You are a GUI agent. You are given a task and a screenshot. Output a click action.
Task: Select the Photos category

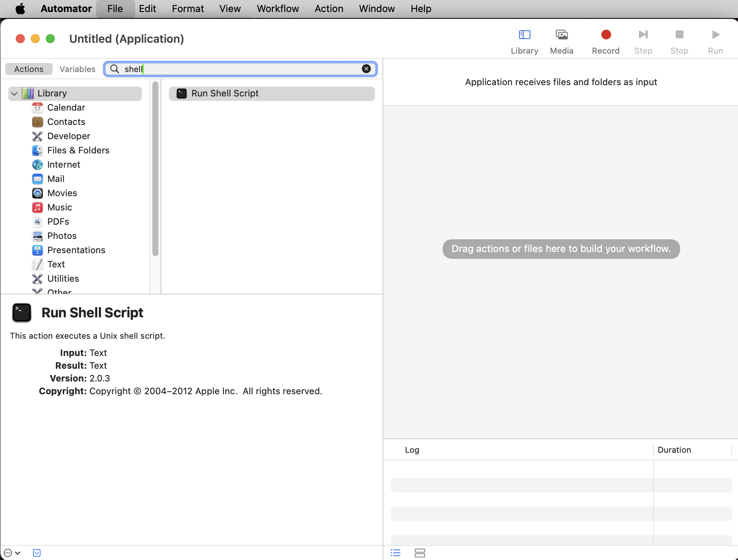coord(62,236)
